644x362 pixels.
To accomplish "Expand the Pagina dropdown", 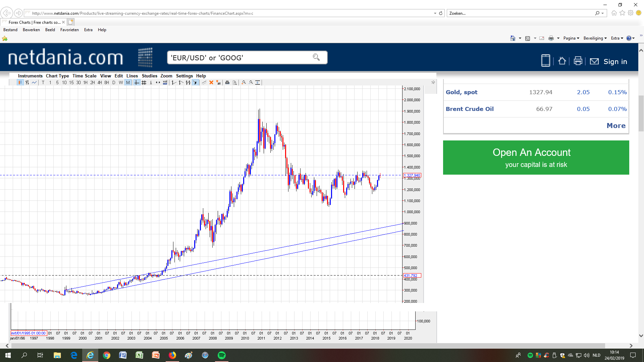I will pos(571,38).
